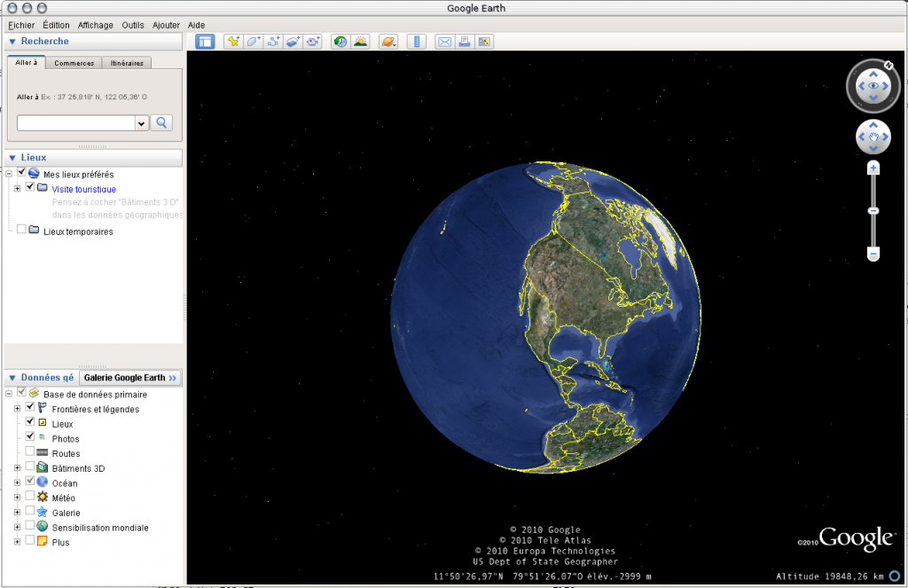Open the Fichier menu
Screen dimensions: 908x588
click(21, 25)
